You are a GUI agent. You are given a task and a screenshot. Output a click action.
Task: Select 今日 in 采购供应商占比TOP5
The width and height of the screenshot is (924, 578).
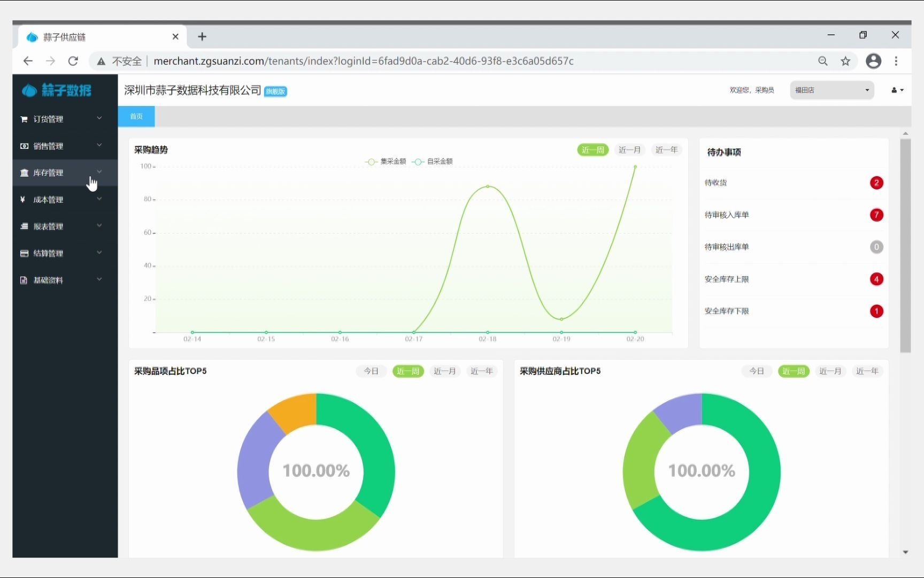tap(757, 371)
